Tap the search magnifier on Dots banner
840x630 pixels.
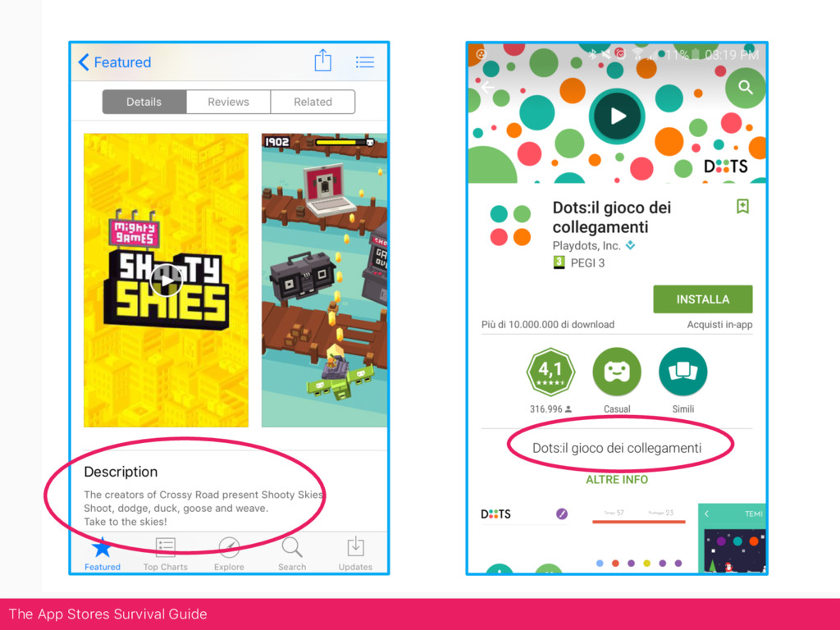745,87
